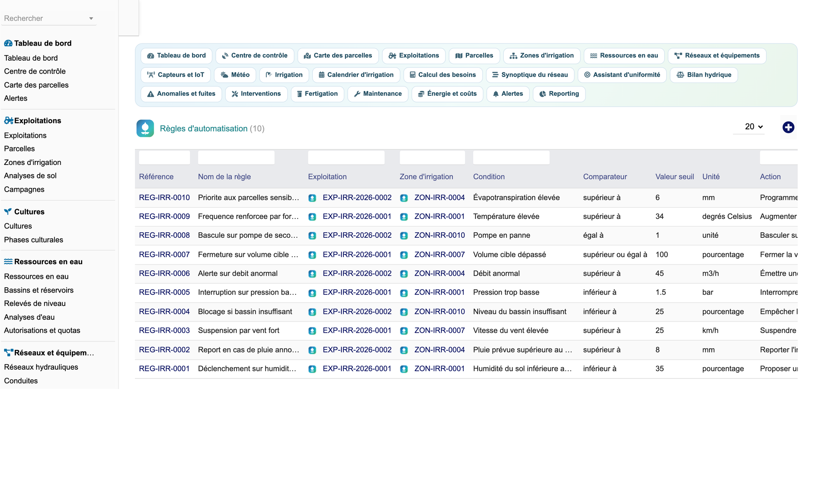Image resolution: width=815 pixels, height=504 pixels.
Task: Open Bassins et réservoirs in sidebar
Action: [39, 290]
